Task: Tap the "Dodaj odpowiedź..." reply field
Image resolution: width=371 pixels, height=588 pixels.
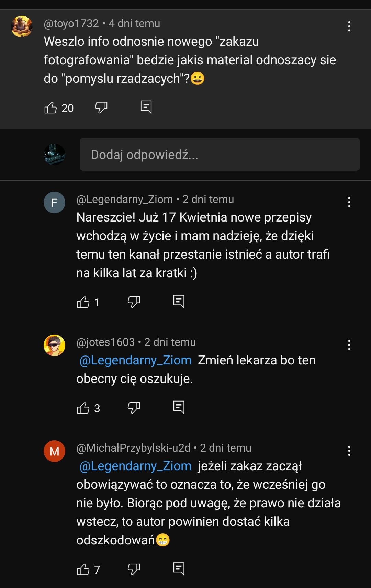Action: click(x=220, y=155)
